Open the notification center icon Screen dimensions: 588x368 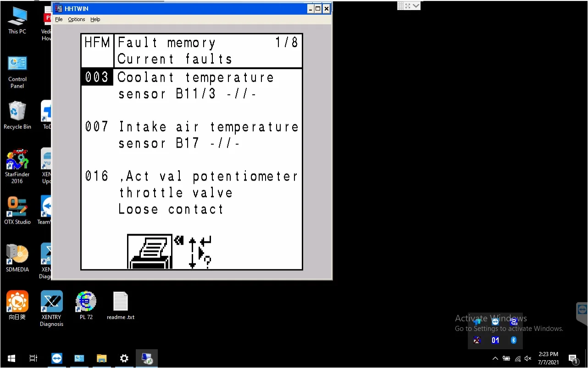573,358
